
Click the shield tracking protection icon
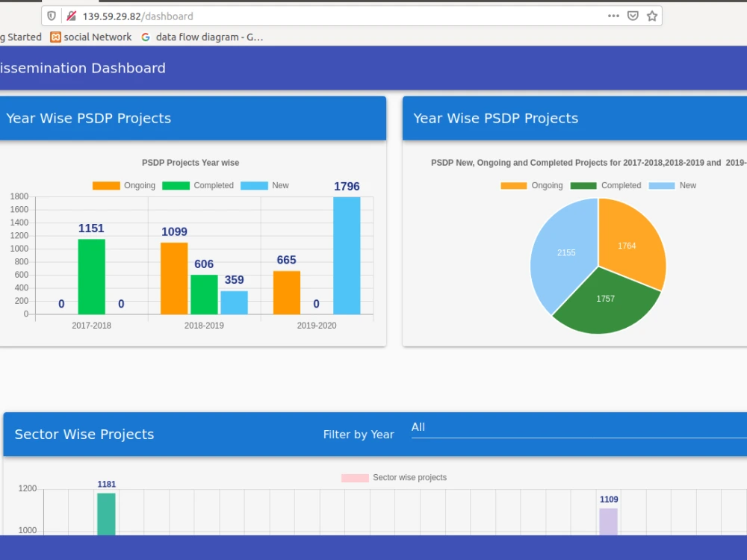52,16
